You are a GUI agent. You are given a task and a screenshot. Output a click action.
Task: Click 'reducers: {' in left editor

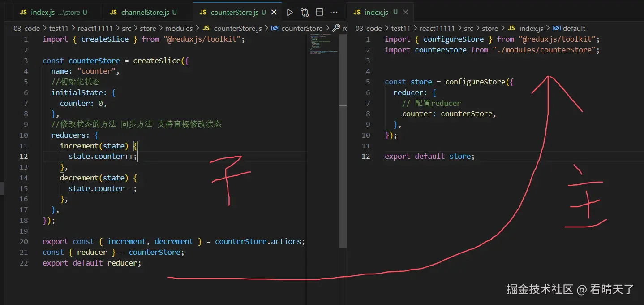(x=75, y=135)
